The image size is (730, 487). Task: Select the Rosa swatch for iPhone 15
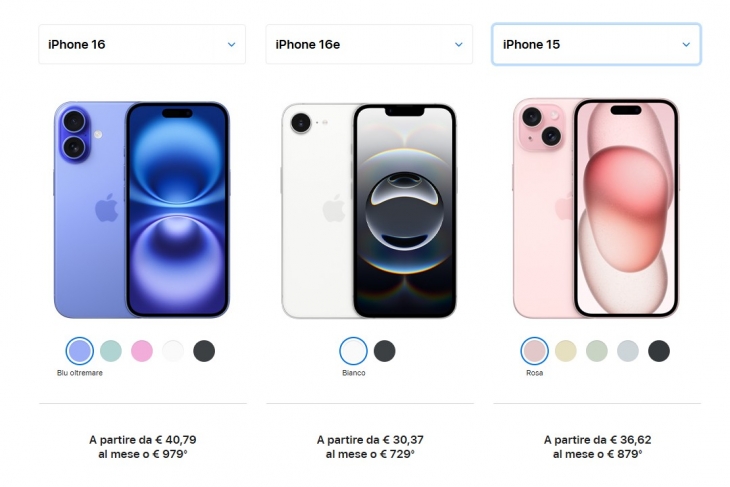(534, 351)
